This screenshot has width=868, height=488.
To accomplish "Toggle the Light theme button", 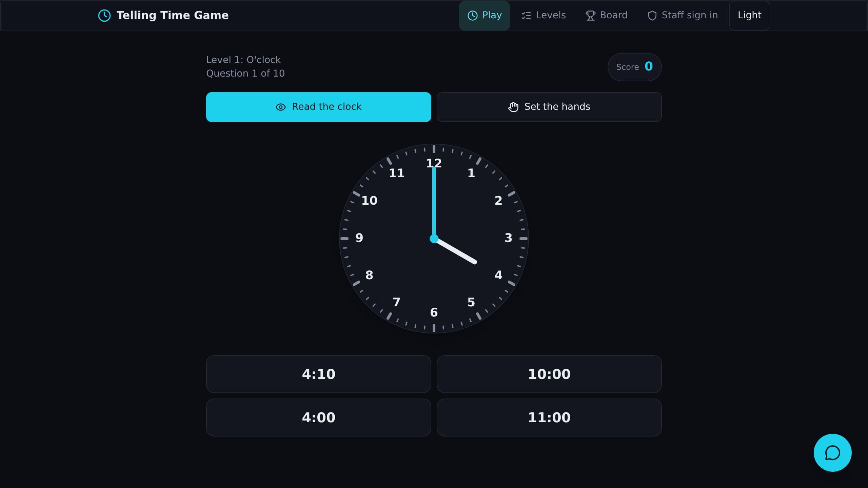I will 749,15.
